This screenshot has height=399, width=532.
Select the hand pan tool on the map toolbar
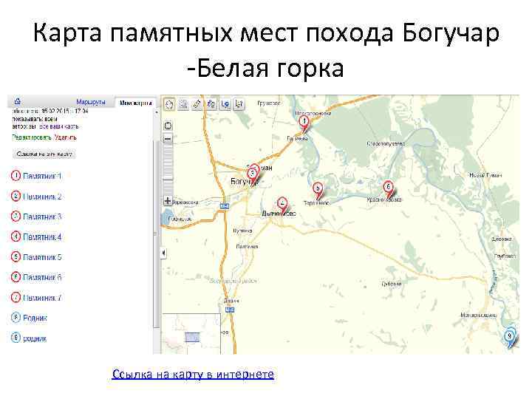click(x=169, y=104)
